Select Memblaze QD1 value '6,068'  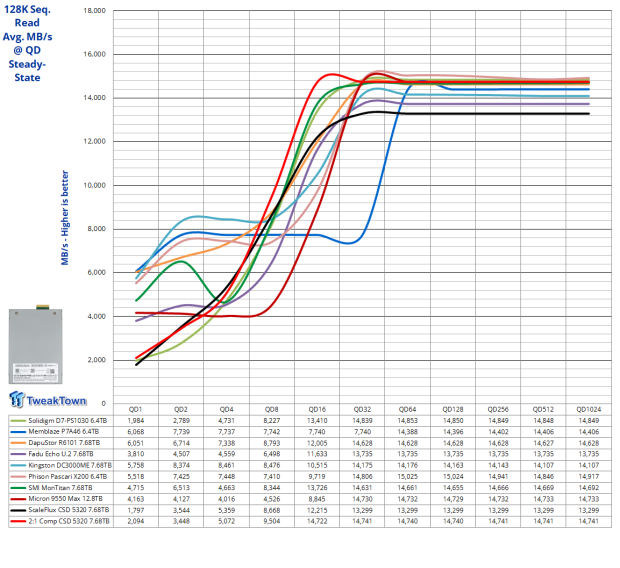(136, 432)
